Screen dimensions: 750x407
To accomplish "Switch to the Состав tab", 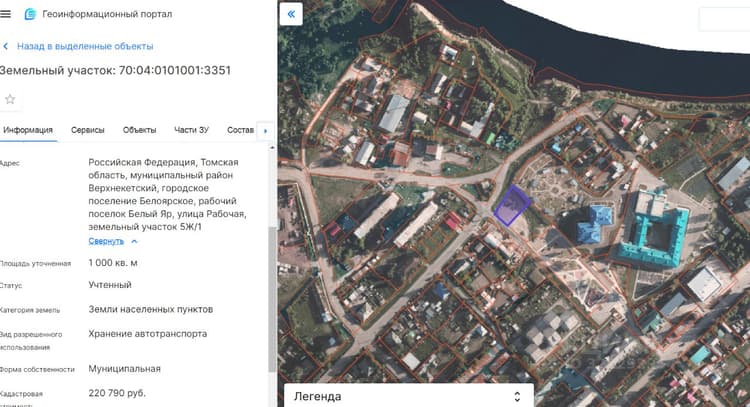I will (240, 130).
